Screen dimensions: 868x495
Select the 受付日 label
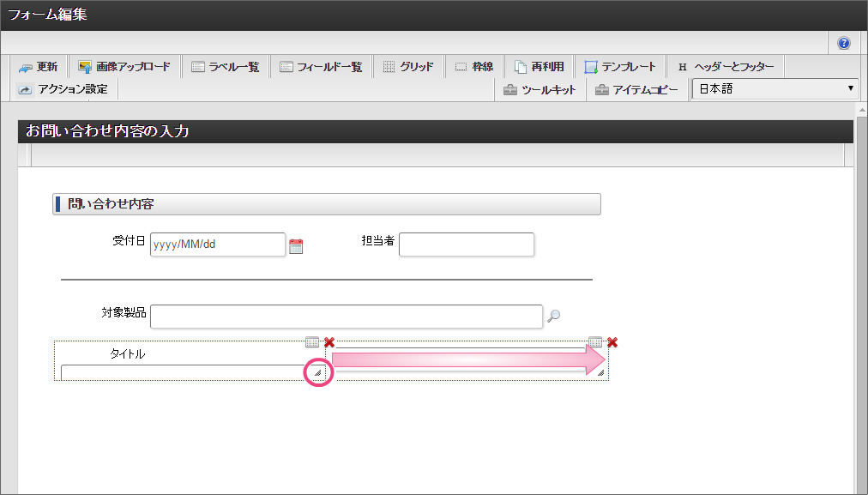pos(129,241)
